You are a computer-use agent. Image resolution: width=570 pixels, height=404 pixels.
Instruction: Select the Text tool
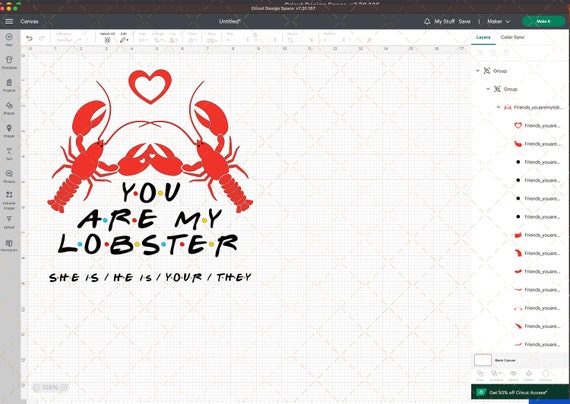point(9,153)
